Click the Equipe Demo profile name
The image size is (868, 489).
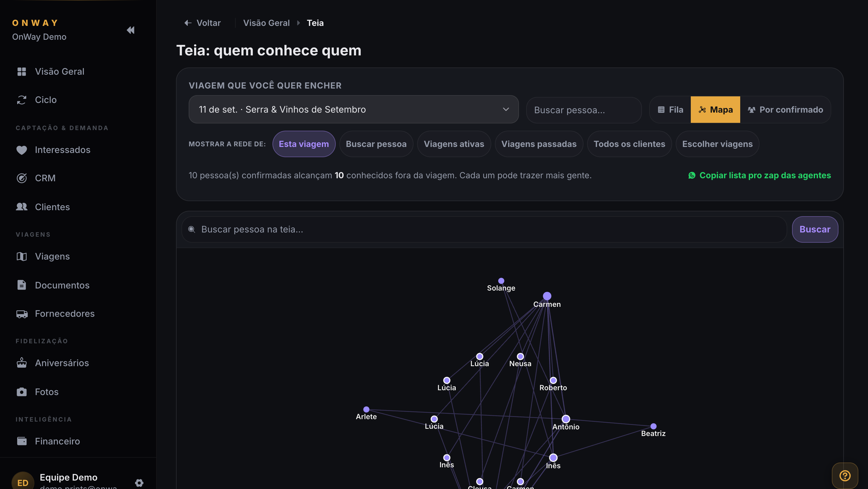68,477
